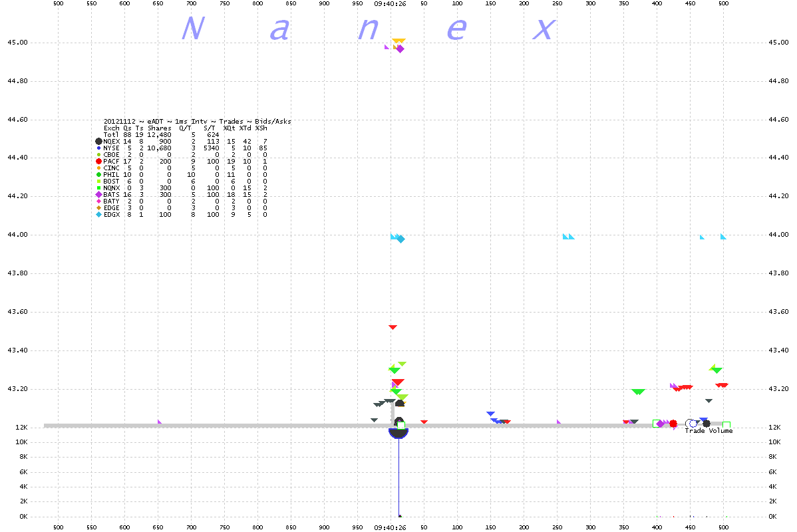Click the NYSE blue dot legend marker
This screenshot has width=797, height=532.
(x=98, y=148)
